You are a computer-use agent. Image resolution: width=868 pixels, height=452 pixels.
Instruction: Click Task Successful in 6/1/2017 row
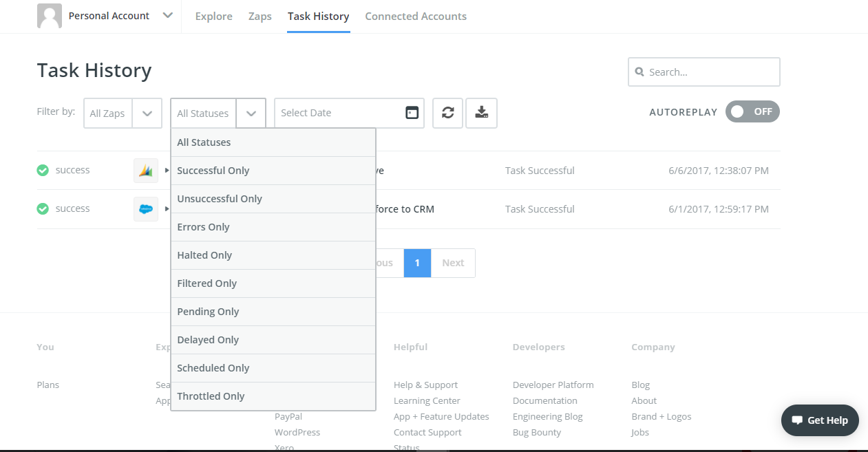(x=540, y=209)
